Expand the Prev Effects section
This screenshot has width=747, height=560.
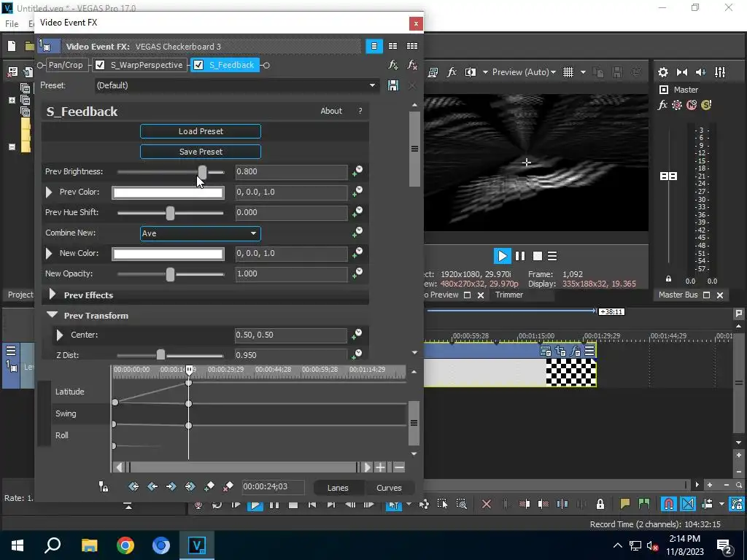click(x=53, y=295)
